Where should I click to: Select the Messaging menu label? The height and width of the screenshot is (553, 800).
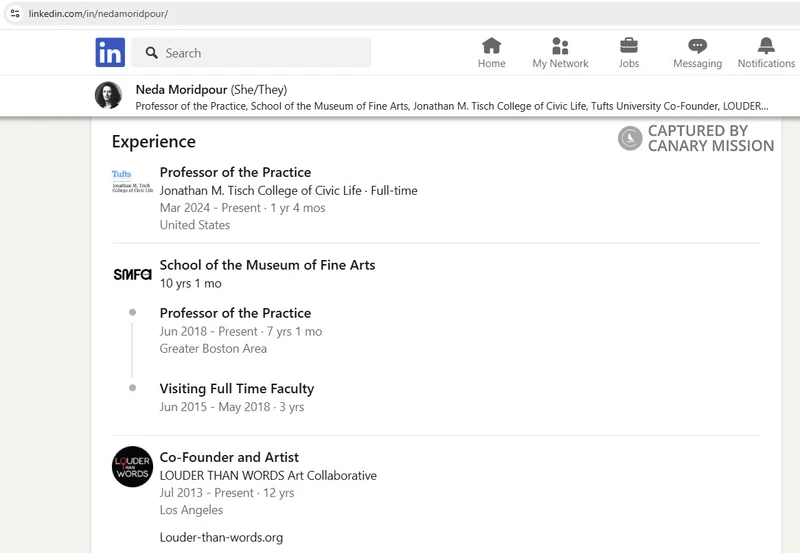(697, 63)
